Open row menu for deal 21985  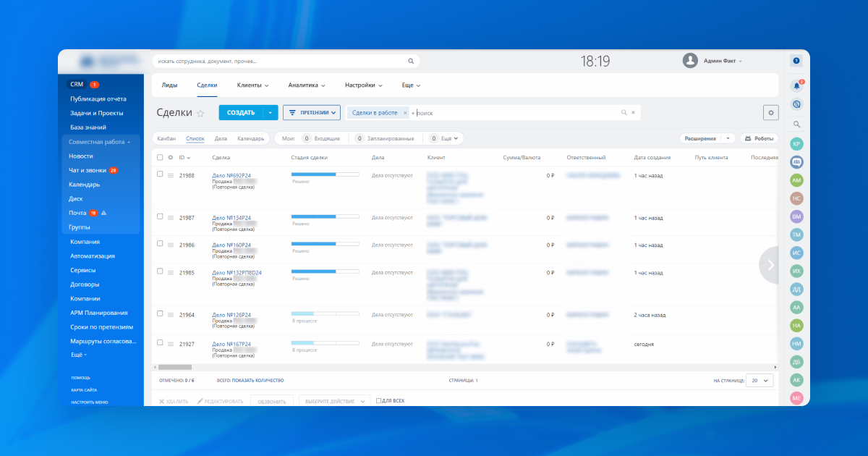pos(171,274)
